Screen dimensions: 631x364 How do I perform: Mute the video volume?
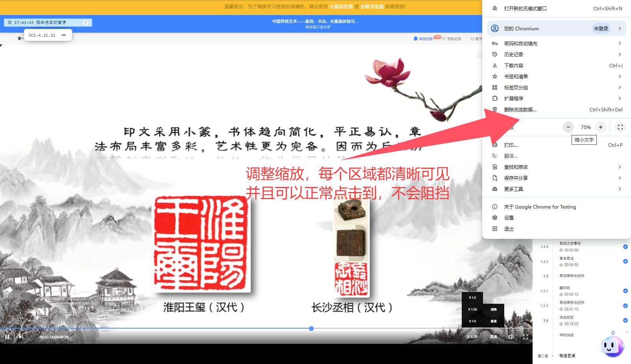pos(511,337)
